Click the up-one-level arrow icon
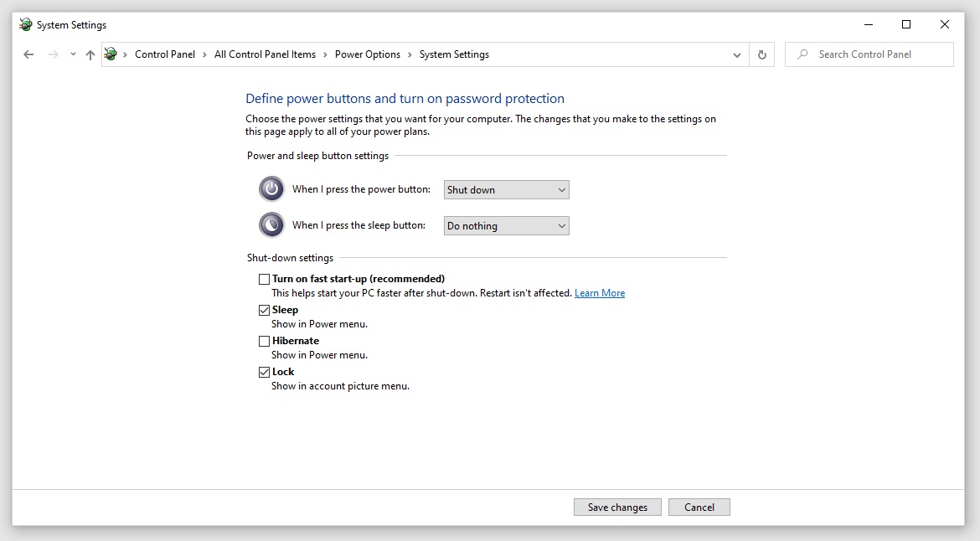This screenshot has height=541, width=980. (x=90, y=54)
